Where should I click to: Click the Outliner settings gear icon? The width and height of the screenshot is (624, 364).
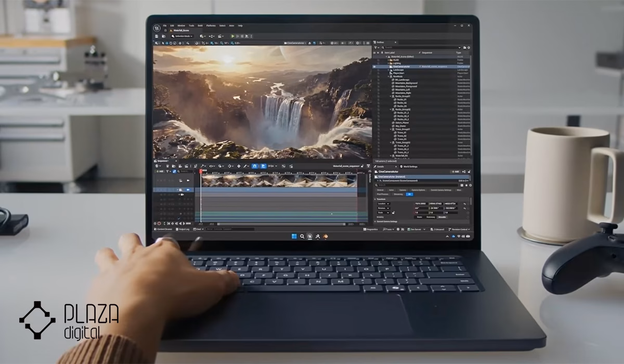(469, 47)
